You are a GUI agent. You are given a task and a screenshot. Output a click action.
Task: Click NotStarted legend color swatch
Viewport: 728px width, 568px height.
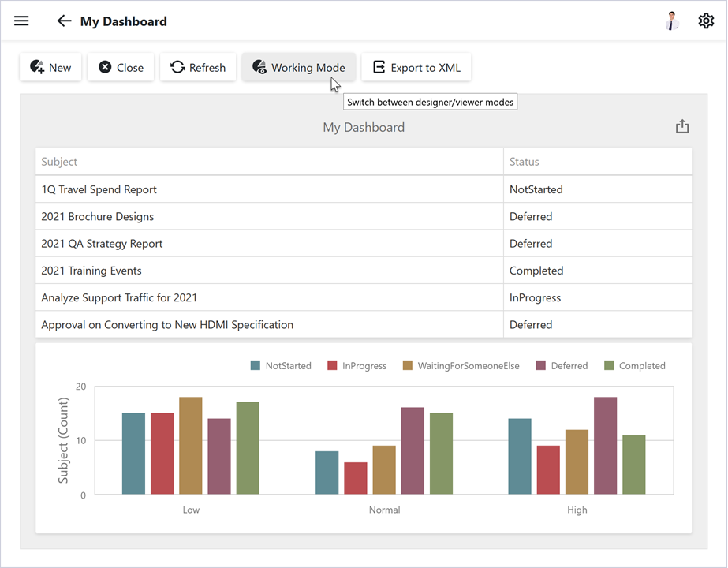pyautogui.click(x=256, y=365)
